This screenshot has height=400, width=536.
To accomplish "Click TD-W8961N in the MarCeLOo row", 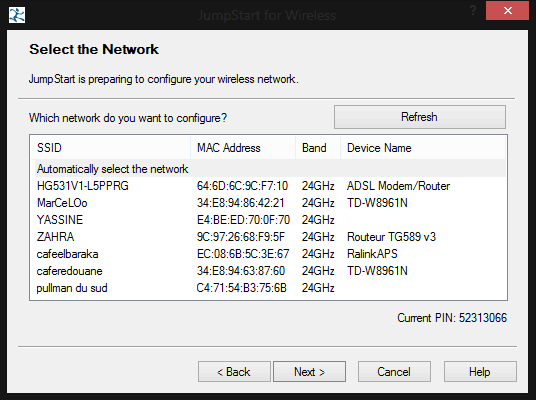I will (x=377, y=203).
